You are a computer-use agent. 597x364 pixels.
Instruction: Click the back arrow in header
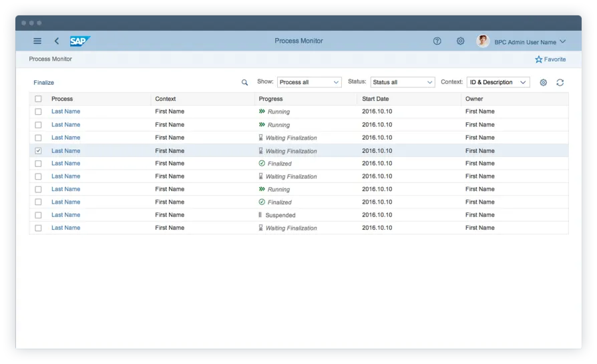pos(57,41)
